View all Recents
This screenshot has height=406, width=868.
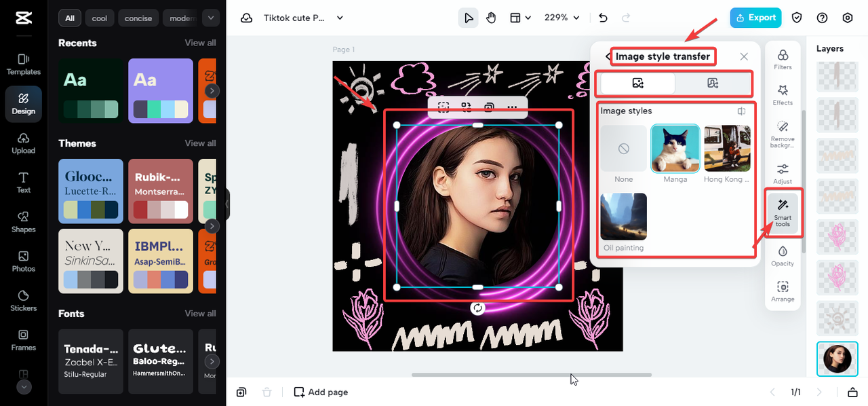201,43
